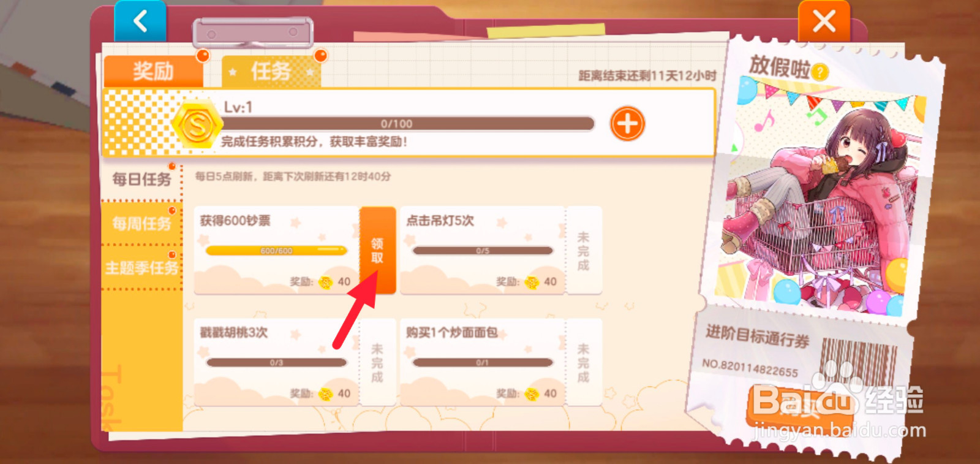Tap the blue back arrow icon
This screenshot has width=980, height=464.
pos(140,21)
